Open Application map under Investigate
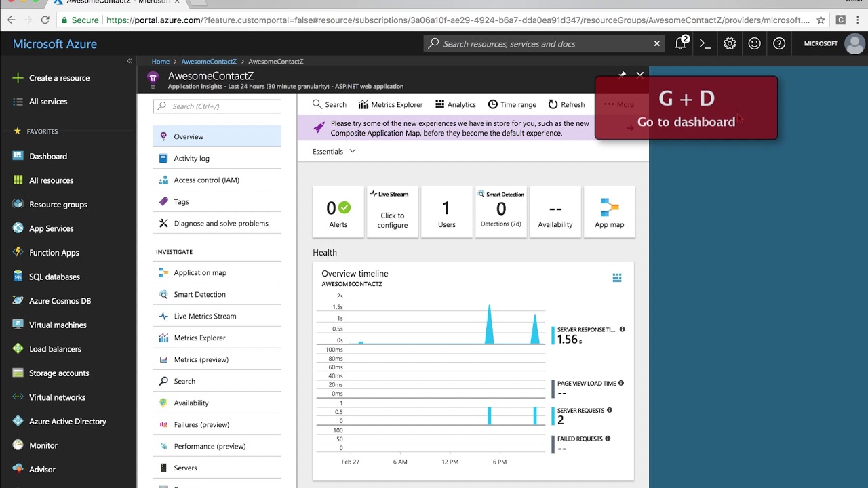The width and height of the screenshot is (868, 488). (217, 272)
